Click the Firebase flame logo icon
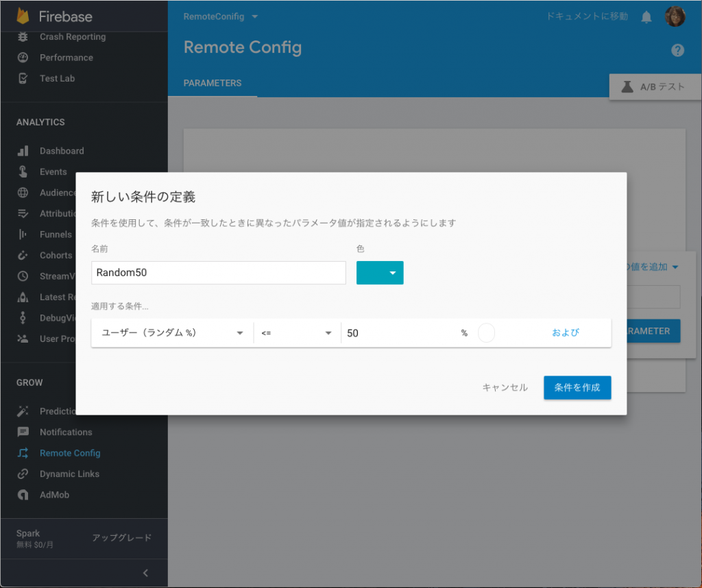Viewport: 702px width, 588px height. (23, 16)
